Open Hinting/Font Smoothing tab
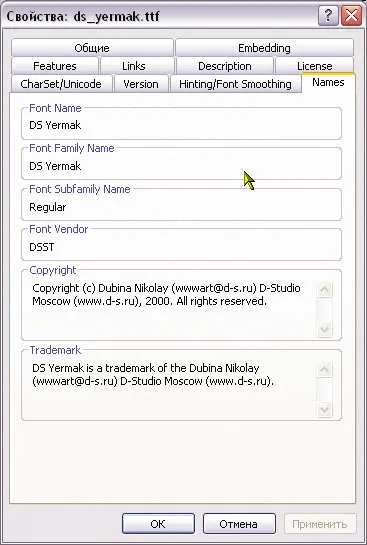The width and height of the screenshot is (367, 545). tap(235, 84)
